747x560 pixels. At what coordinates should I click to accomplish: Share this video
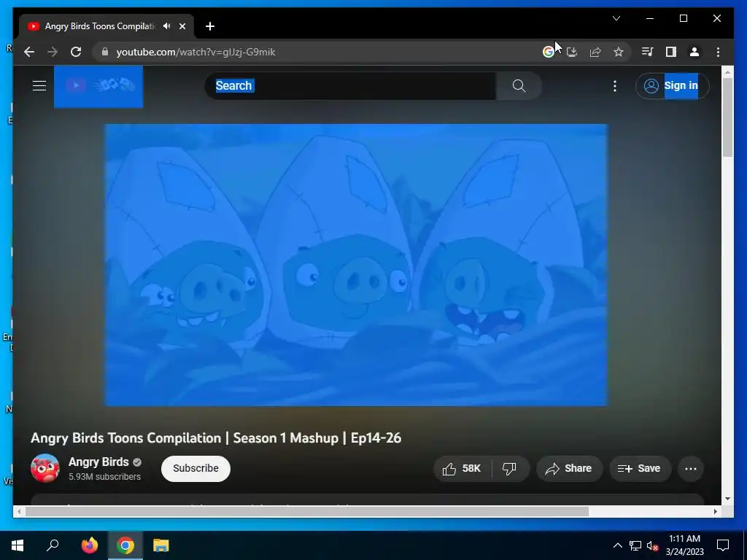tap(569, 469)
